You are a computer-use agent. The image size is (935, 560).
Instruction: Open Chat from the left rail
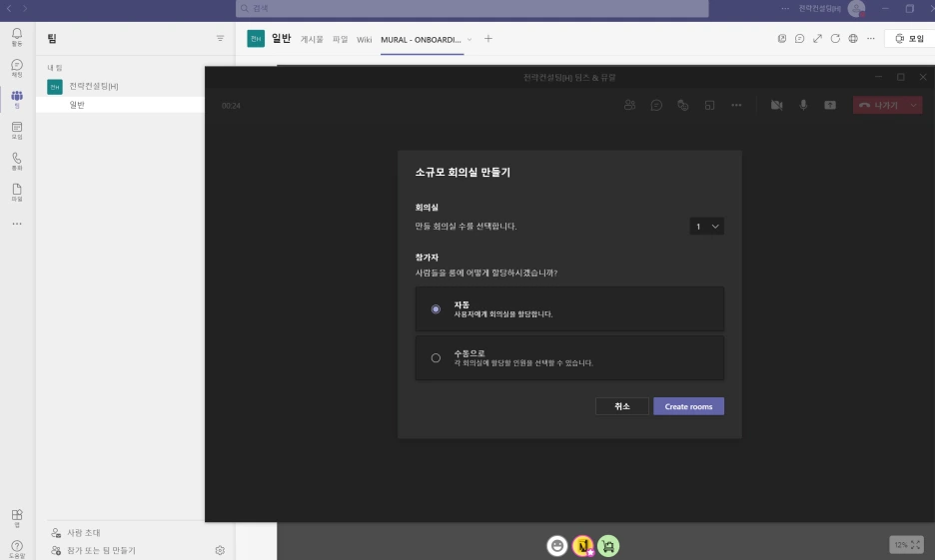(x=17, y=68)
